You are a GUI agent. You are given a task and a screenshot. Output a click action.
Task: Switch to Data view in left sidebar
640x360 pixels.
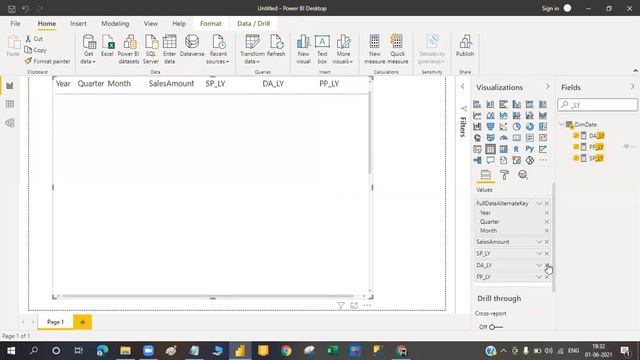[x=10, y=104]
